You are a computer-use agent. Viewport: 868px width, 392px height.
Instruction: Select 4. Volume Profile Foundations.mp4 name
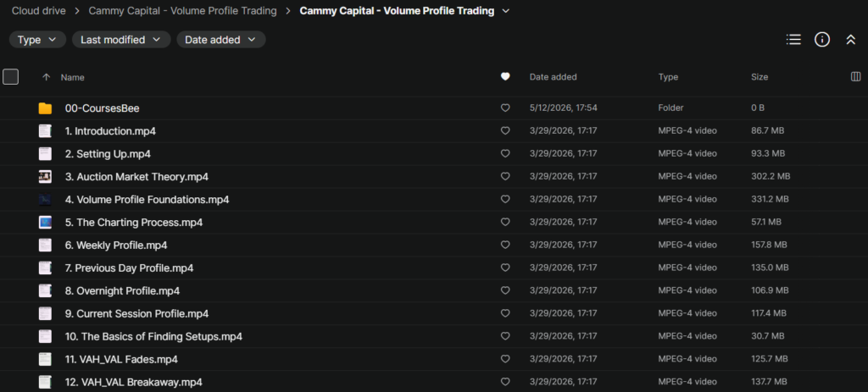[147, 200]
